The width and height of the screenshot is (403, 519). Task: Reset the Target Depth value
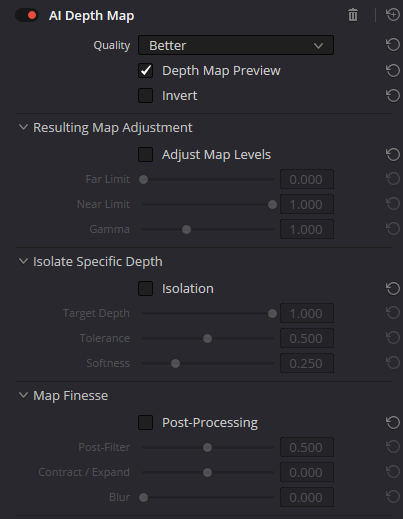tap(393, 313)
